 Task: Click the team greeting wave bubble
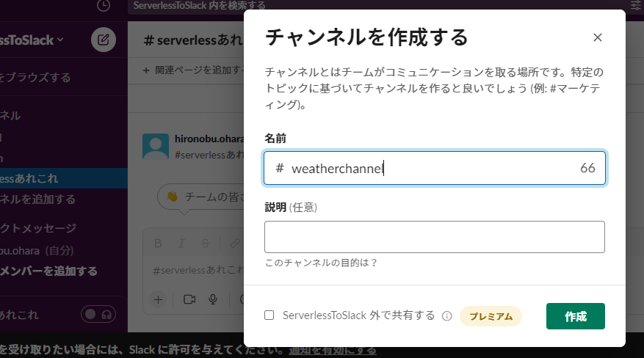click(201, 197)
